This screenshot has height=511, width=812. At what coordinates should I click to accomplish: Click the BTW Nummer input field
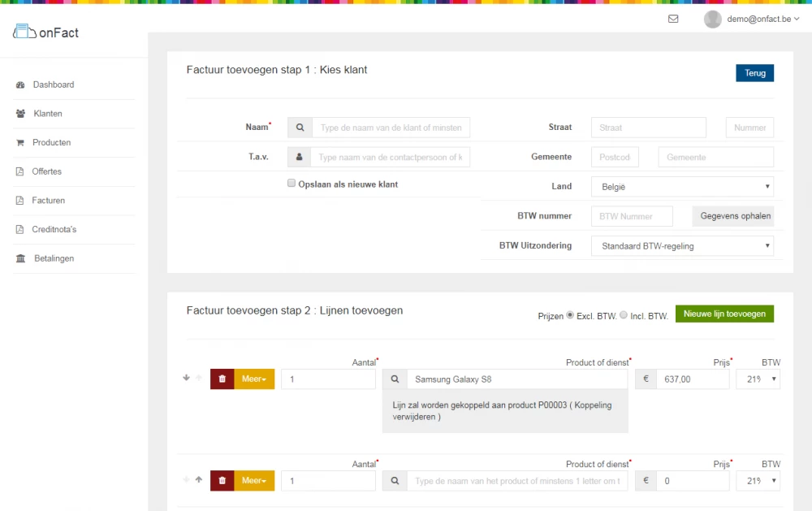(632, 216)
